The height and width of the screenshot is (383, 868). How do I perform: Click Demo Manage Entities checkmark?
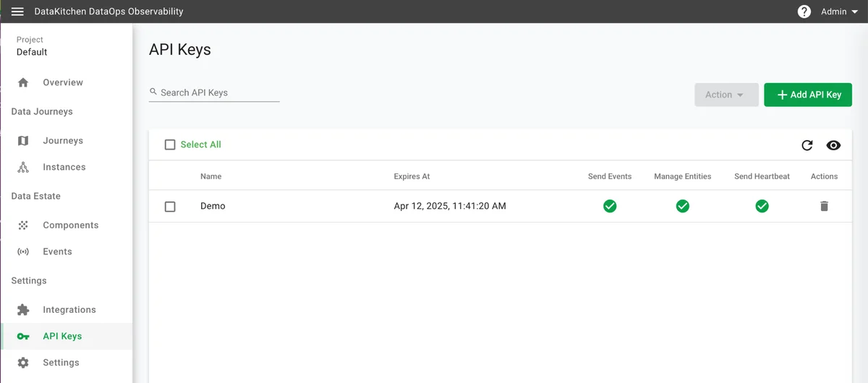click(682, 206)
